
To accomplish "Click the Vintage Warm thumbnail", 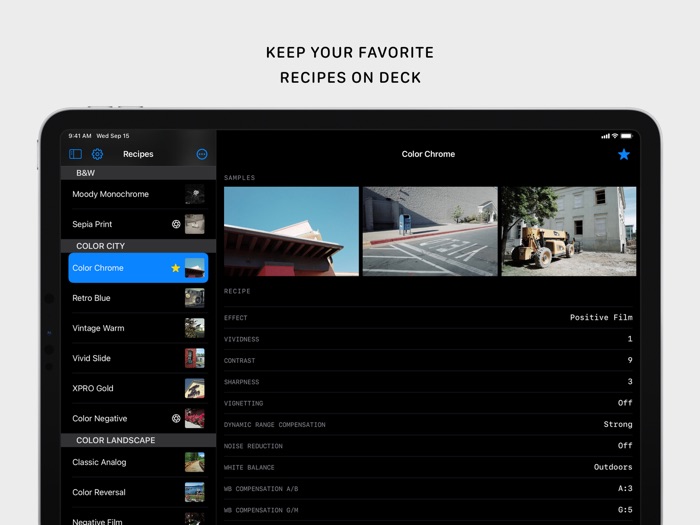I will (x=195, y=328).
